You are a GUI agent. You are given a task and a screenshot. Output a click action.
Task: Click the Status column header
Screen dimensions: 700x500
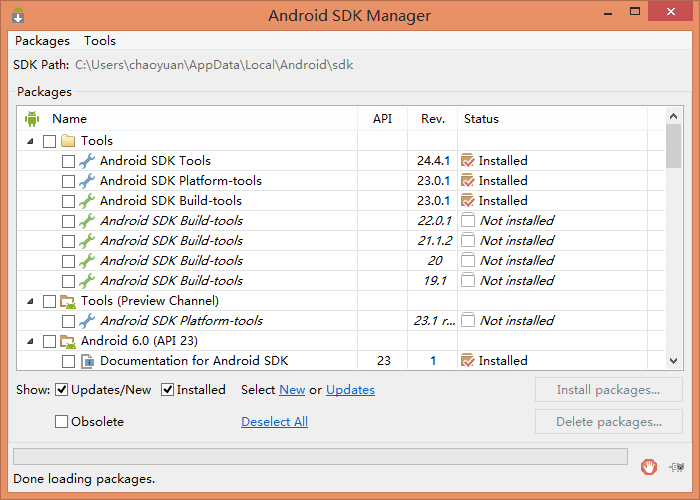coord(553,119)
